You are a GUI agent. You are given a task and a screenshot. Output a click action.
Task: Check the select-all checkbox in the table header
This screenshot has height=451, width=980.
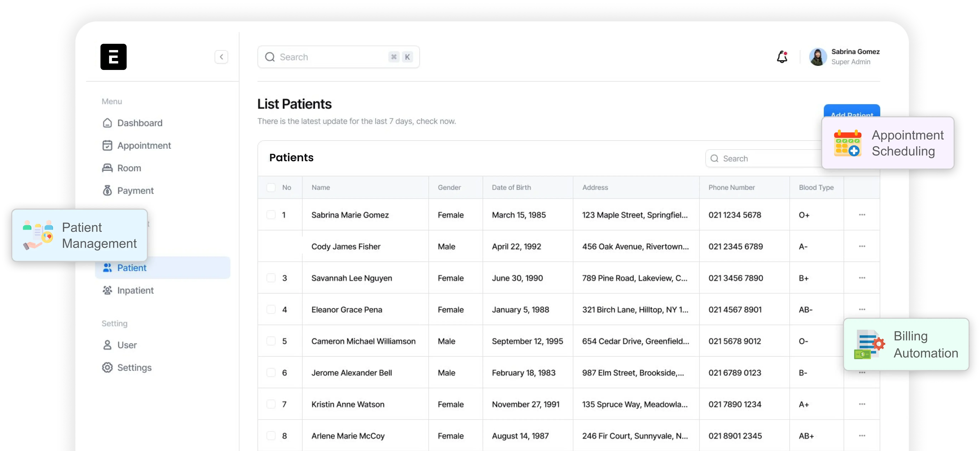pos(271,187)
